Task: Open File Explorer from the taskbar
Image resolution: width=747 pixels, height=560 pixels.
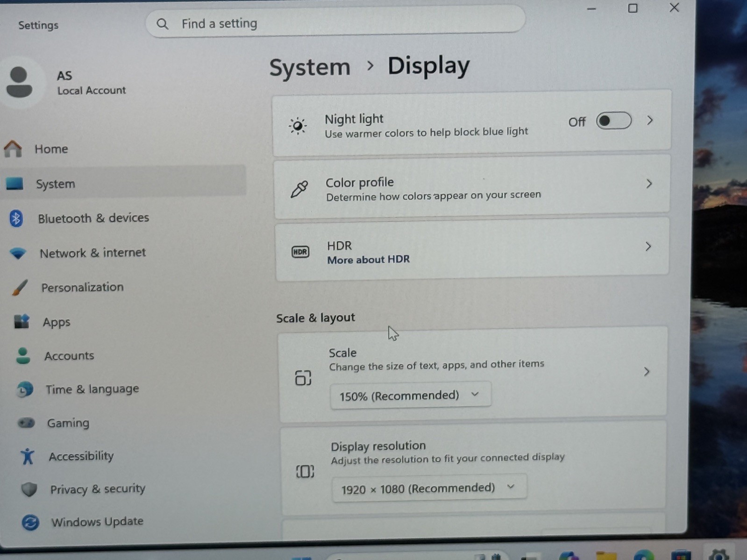Action: 605,556
